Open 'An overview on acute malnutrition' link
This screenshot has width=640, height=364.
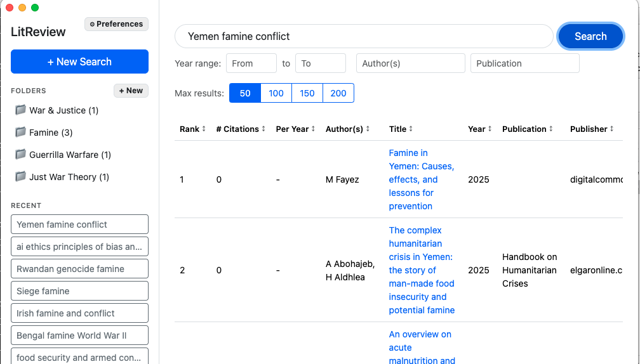click(422, 348)
